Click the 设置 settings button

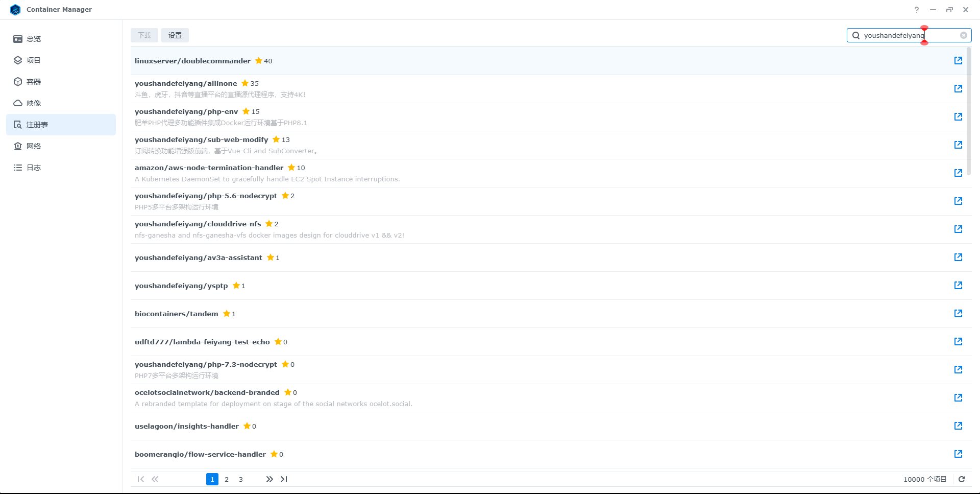[x=175, y=35]
